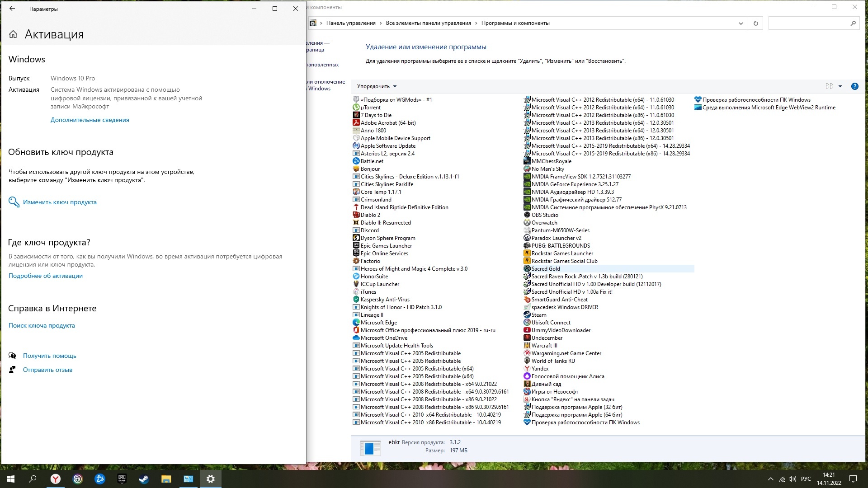868x488 pixels.
Task: Click the key icon beside Изменить ключ продукта
Action: click(x=14, y=202)
